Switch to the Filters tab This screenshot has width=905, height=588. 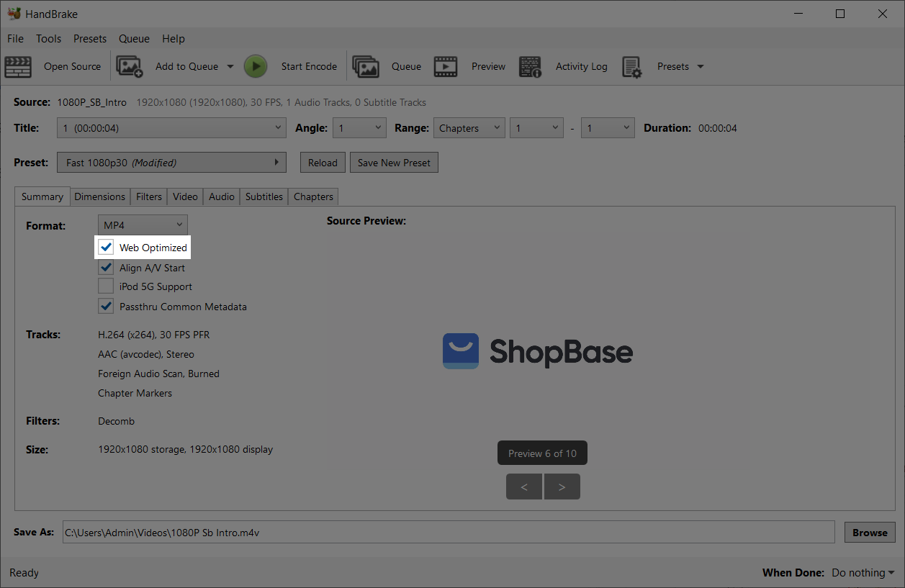[149, 196]
